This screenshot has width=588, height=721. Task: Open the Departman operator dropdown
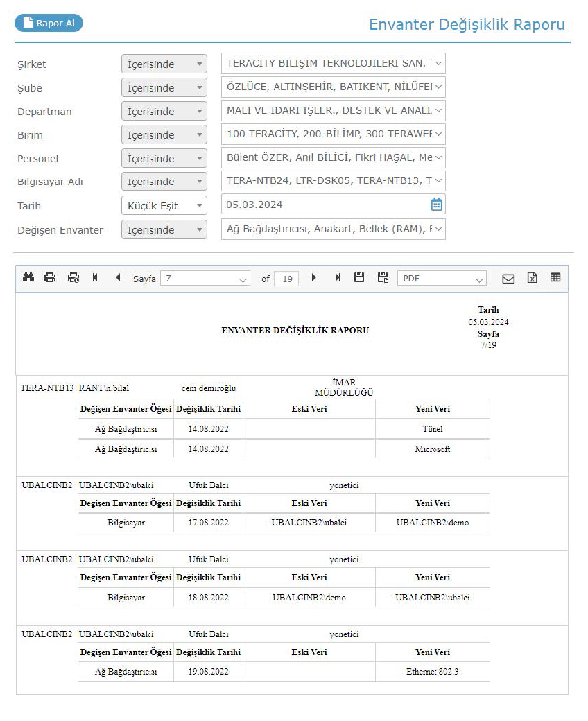click(x=164, y=112)
